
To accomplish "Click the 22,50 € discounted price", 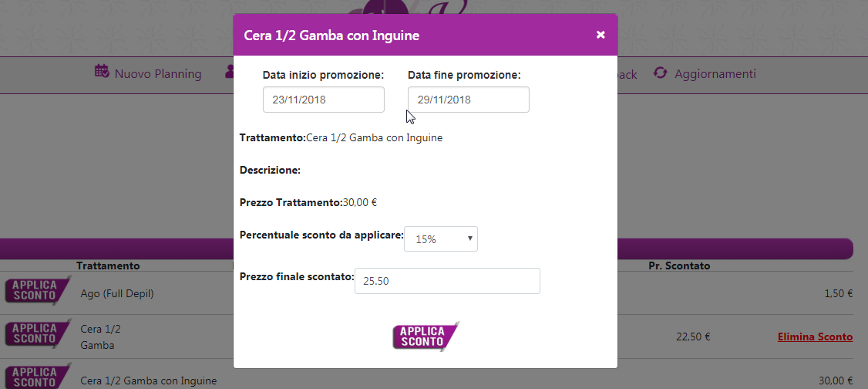I will pos(693,337).
